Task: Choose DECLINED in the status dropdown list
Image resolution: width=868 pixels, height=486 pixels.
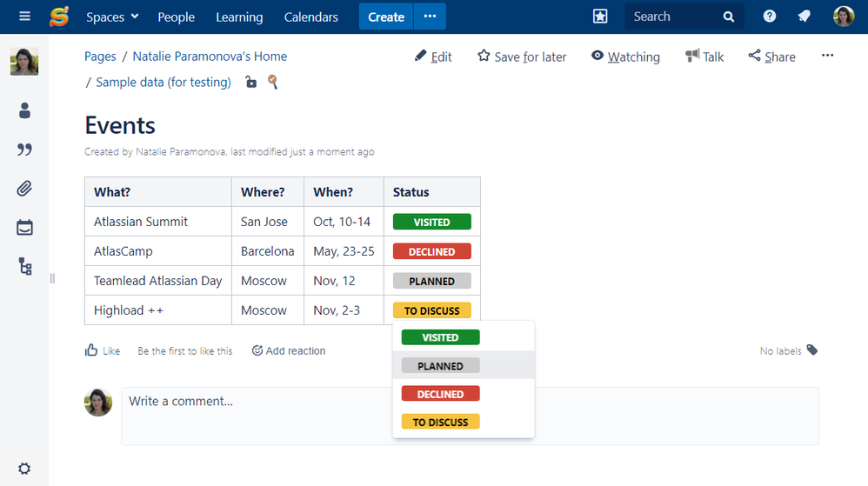Action: click(440, 394)
